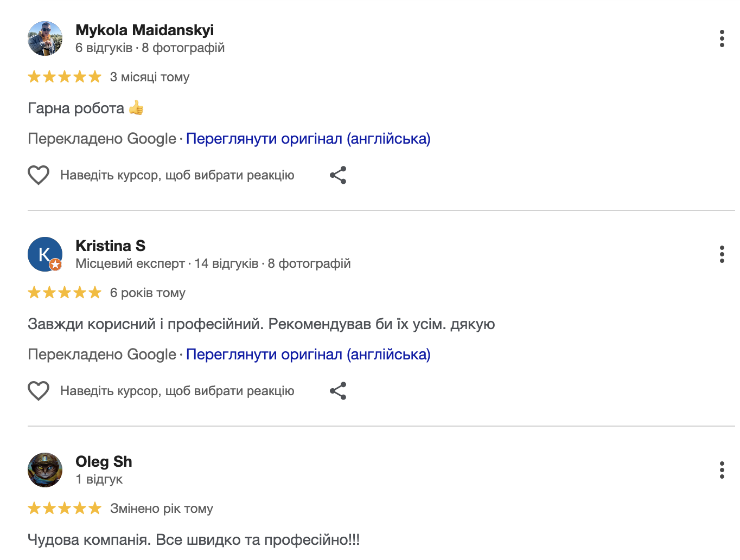This screenshot has width=740, height=560.
Task: Click the five-star rating on Oleg's review
Action: tap(65, 508)
